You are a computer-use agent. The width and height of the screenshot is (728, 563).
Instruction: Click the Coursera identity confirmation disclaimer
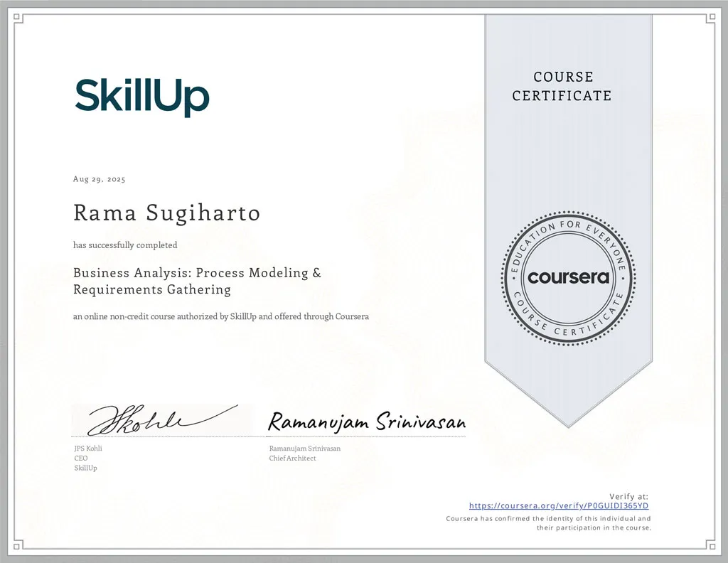[x=548, y=523]
